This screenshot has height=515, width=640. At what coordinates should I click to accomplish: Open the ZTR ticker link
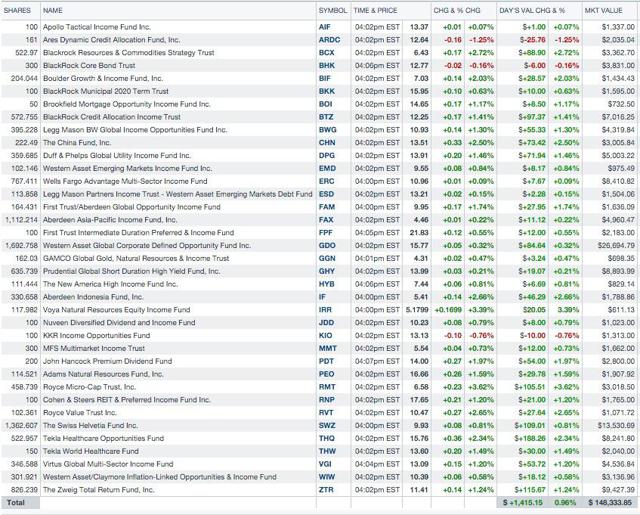326,490
